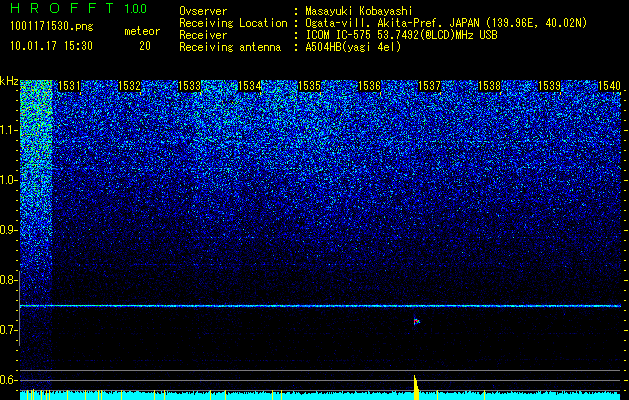Click the 0.6 kHz axis label
The width and height of the screenshot is (629, 400).
click(x=8, y=380)
